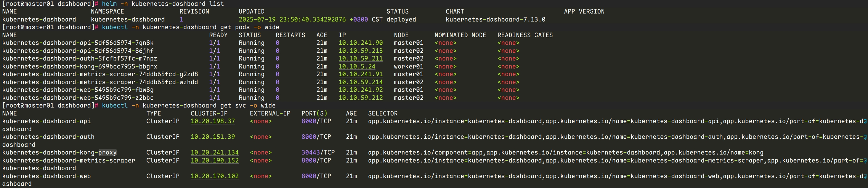The image size is (868, 188).
Task: Click the line-wrap indicator on the metrics-scraper service row
Action: click(865, 160)
